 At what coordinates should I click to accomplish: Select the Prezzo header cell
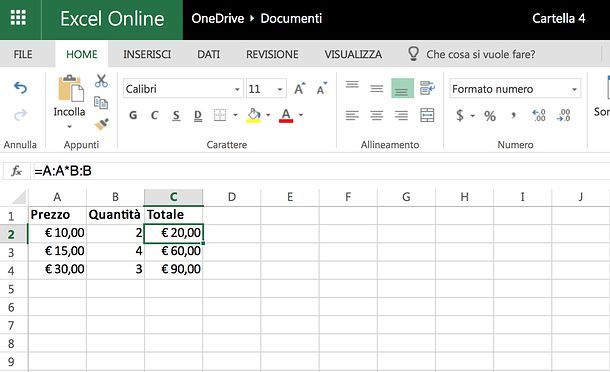click(57, 215)
